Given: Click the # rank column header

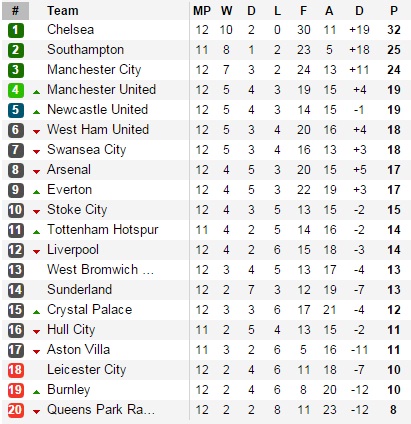Looking at the screenshot, I should (x=16, y=11).
